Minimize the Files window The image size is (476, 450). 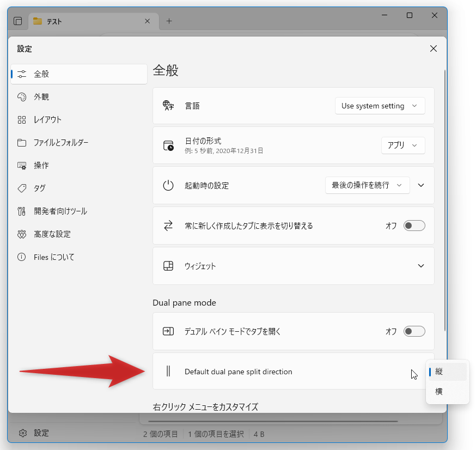385,15
